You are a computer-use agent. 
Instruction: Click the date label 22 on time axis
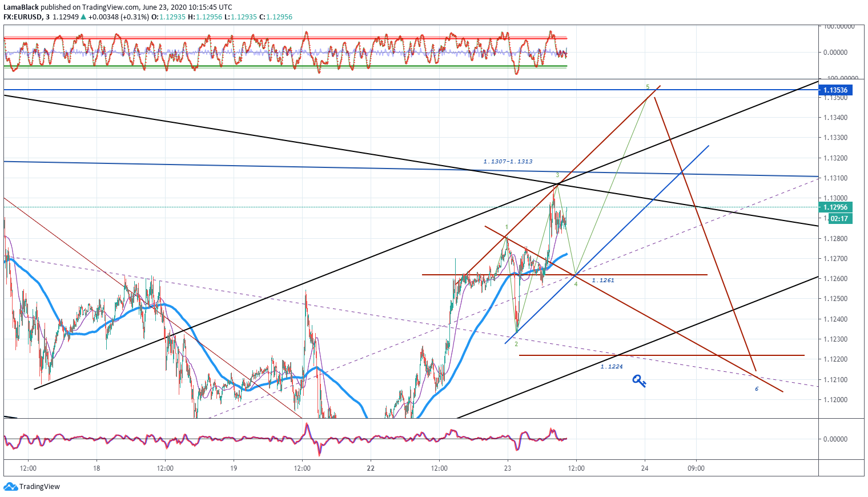click(371, 468)
